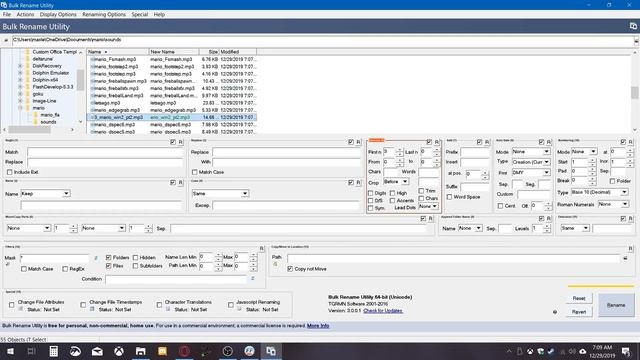Screen dimensions: 640x360
Task: Click the R reset button of Numbering panel
Action: (x=631, y=142)
